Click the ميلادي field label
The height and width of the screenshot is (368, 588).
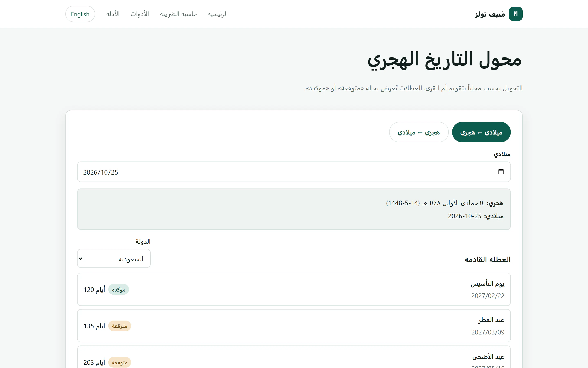pos(502,154)
